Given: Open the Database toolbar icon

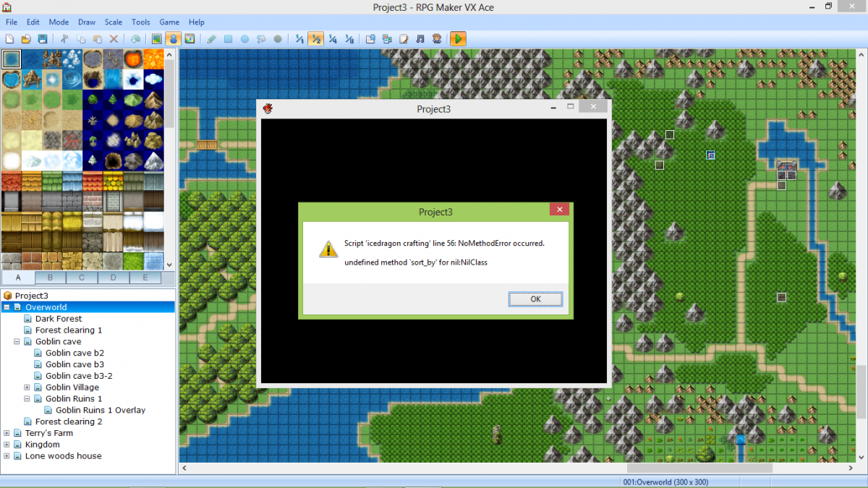Looking at the screenshot, I should click(x=370, y=39).
